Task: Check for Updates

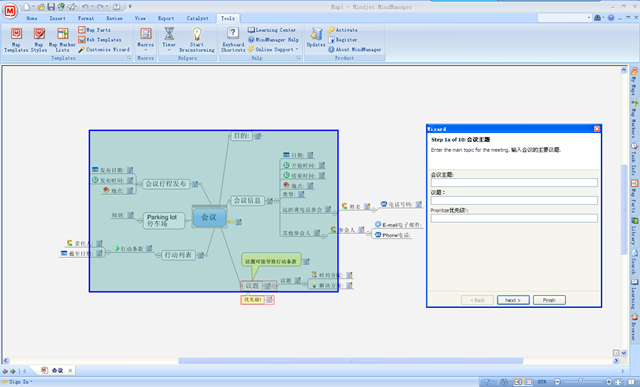Action: pyautogui.click(x=316, y=38)
